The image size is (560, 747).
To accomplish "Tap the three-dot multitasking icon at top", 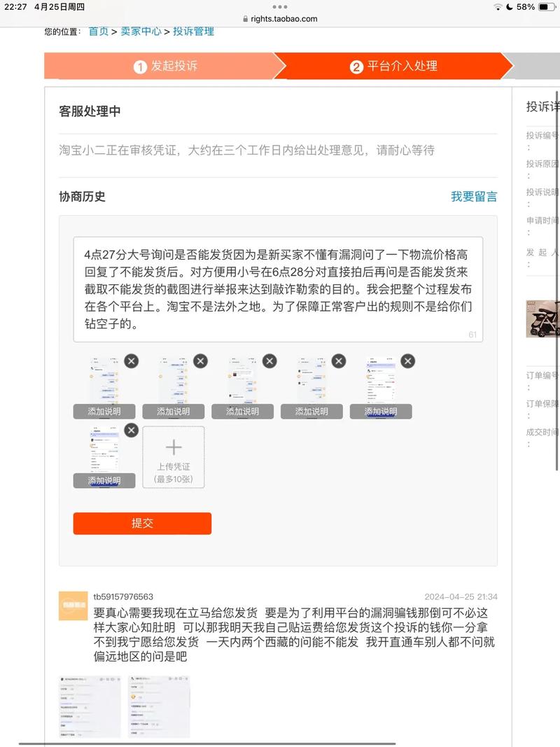I will click(x=280, y=7).
